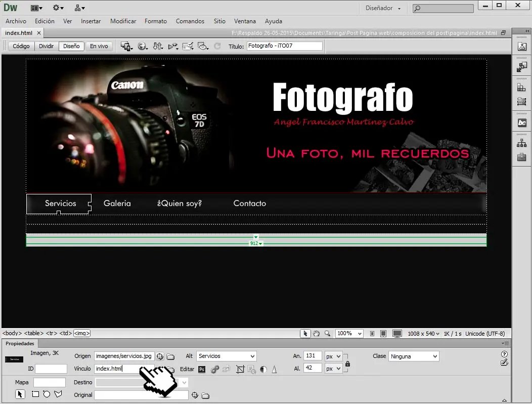Select the <body> tag in tag selector

[12, 333]
